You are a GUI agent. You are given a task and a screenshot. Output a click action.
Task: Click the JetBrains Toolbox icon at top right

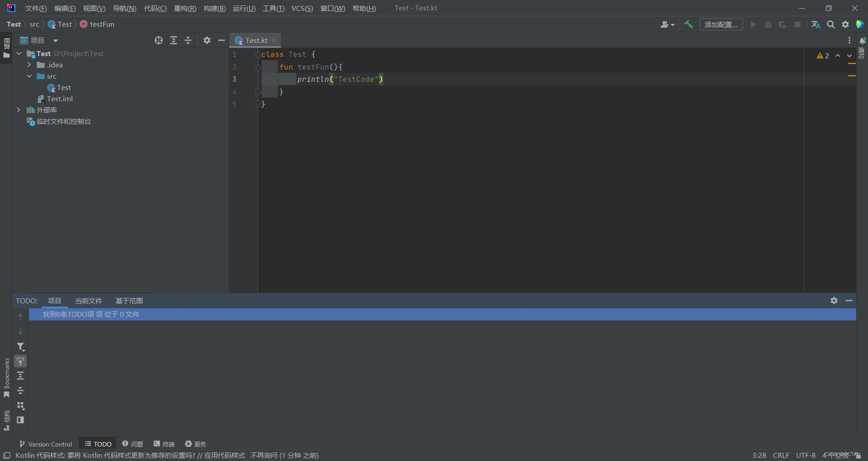[860, 24]
